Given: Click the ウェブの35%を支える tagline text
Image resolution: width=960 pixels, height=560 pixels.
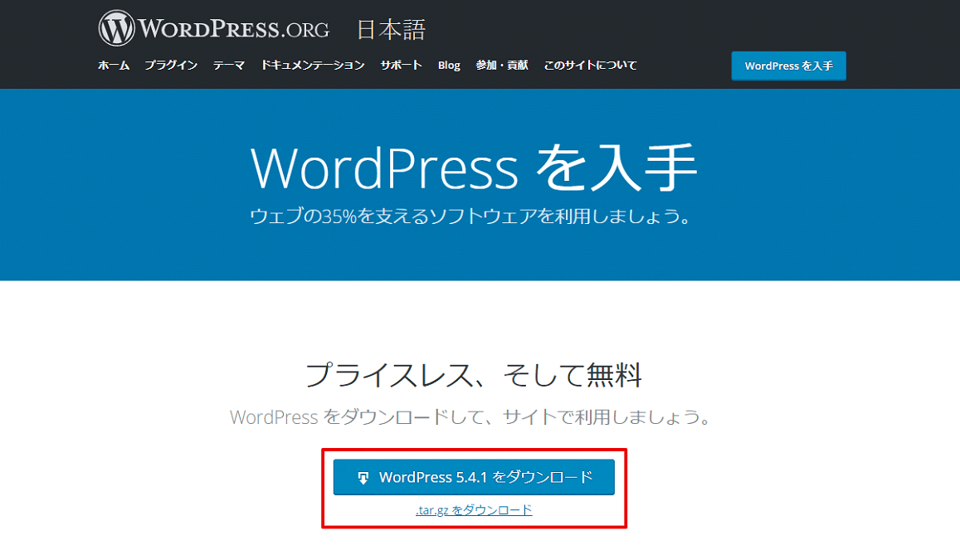Looking at the screenshot, I should tap(470, 217).
